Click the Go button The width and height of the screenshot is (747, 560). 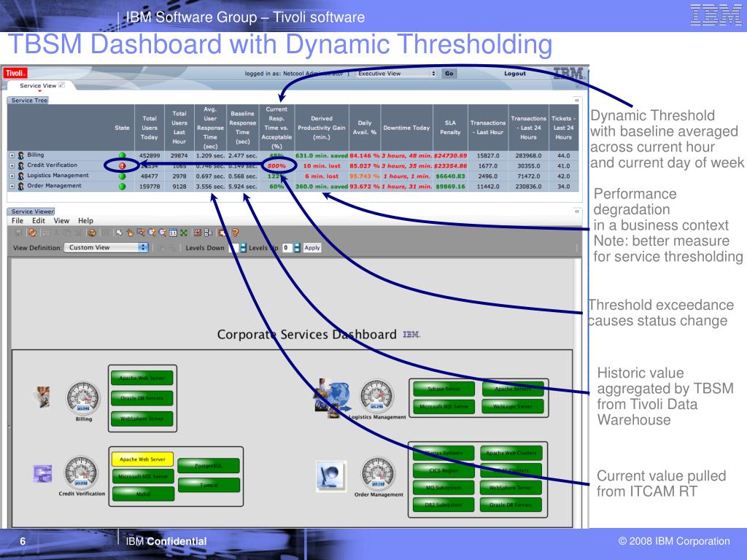449,74
